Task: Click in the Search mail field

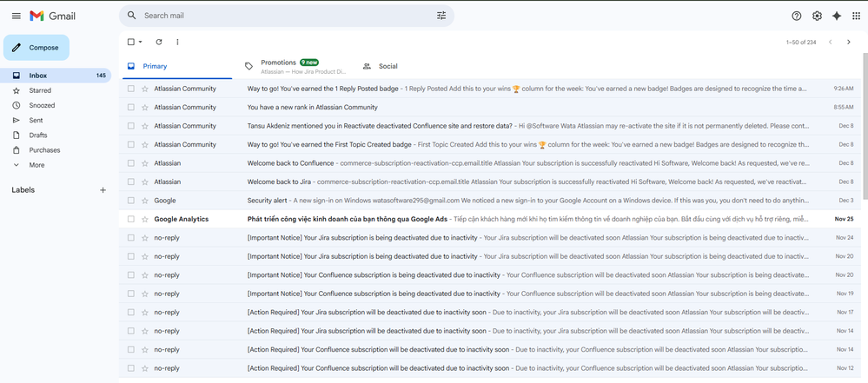Action: [x=285, y=16]
